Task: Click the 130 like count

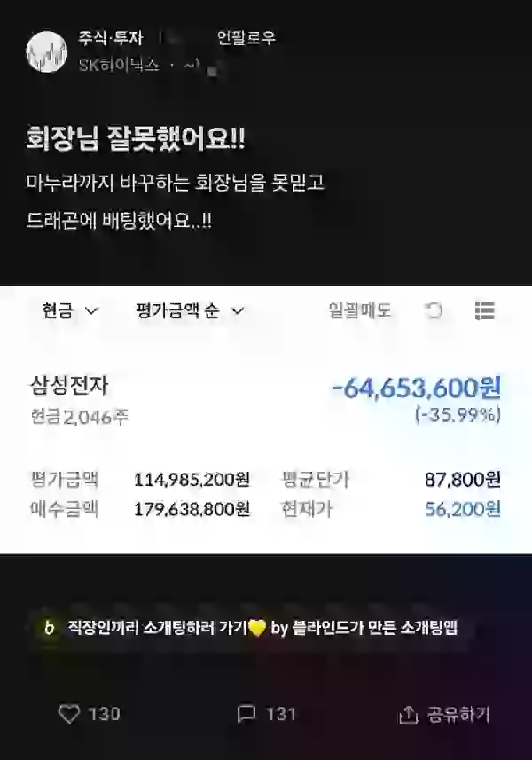Action: [104, 714]
